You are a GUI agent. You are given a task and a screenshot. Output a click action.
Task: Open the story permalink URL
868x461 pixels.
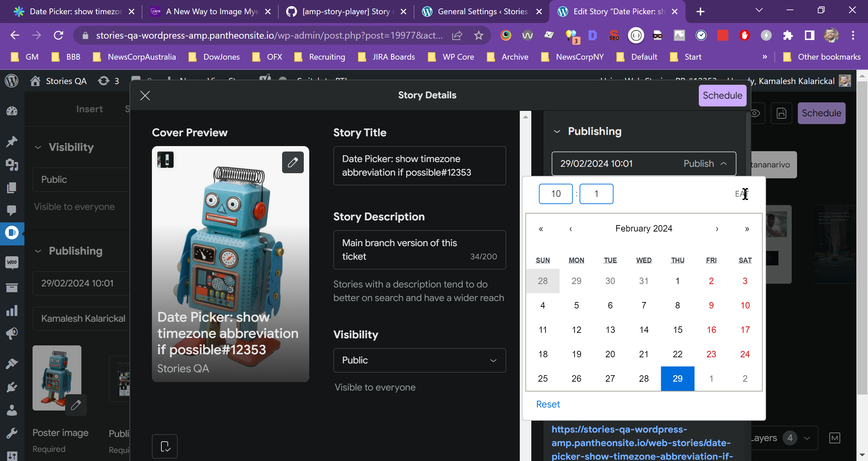pyautogui.click(x=643, y=443)
